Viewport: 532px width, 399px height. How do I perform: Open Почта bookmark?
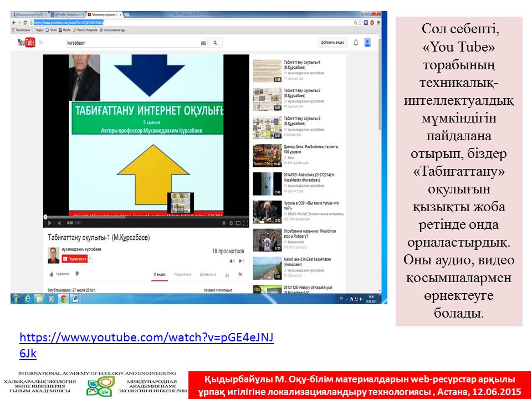point(51,30)
